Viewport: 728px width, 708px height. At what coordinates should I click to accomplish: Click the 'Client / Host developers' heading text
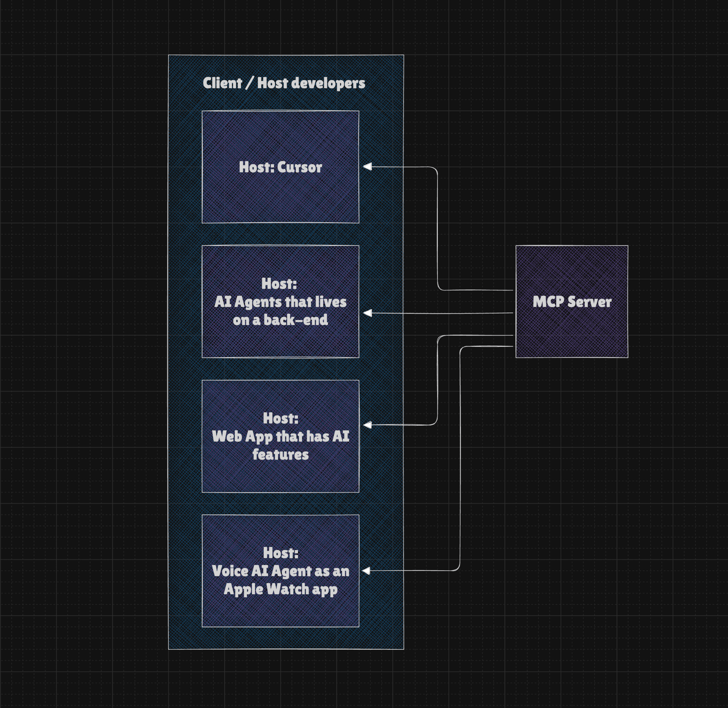(284, 83)
